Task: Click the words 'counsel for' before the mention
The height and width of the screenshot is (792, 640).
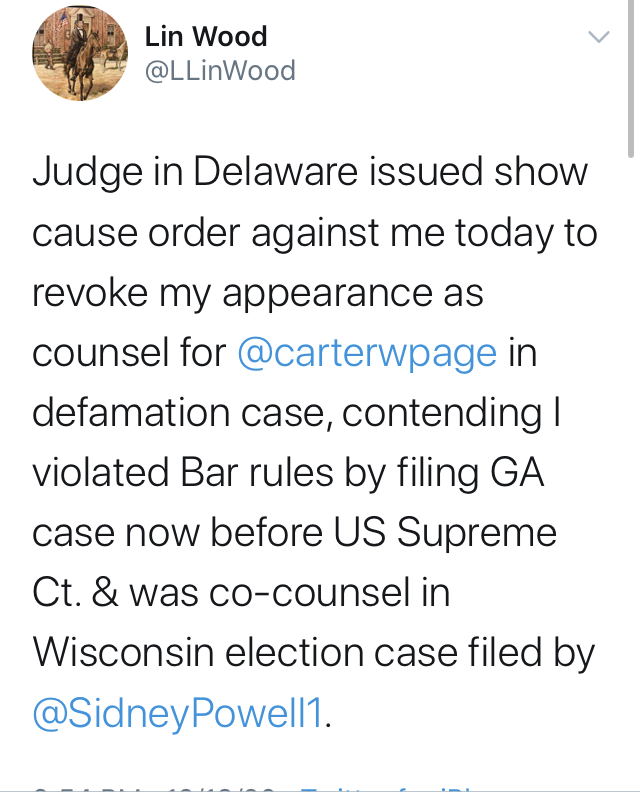Action: click(x=129, y=353)
